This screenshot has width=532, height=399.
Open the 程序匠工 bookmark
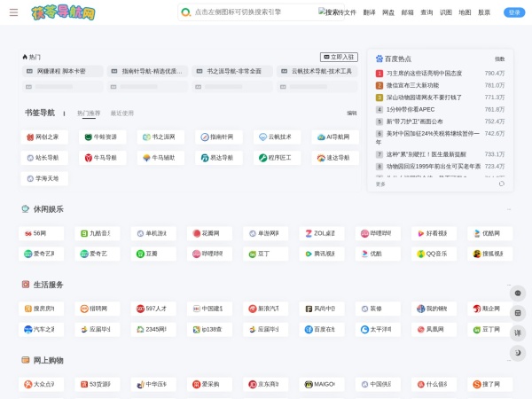278,158
